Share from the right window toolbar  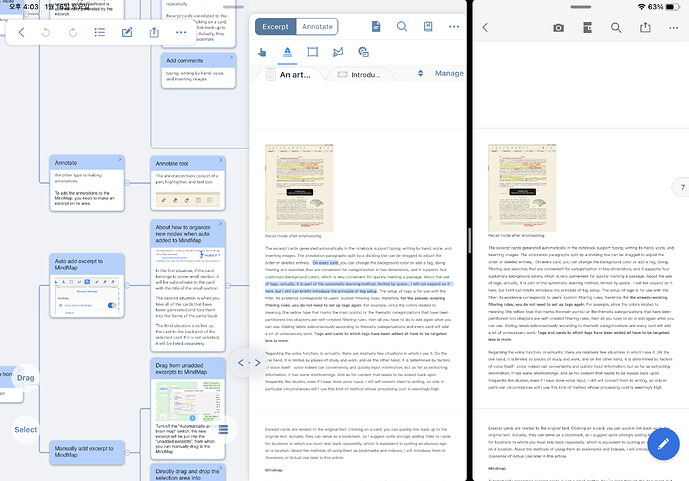pos(645,27)
